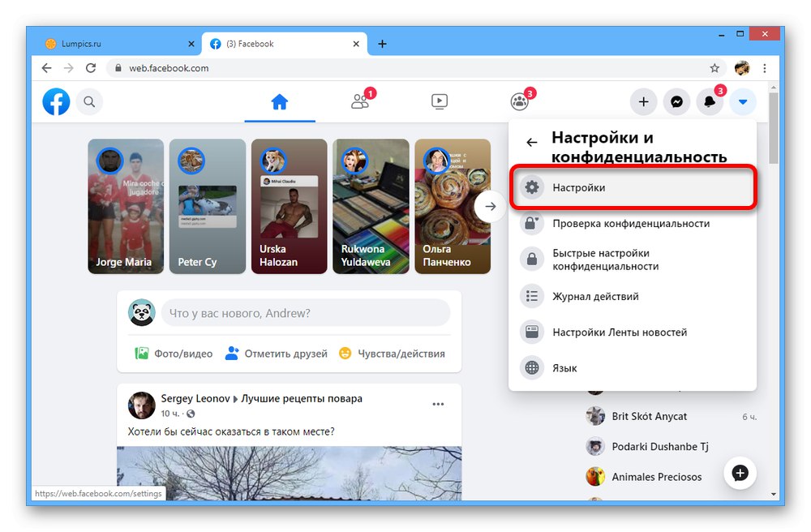The width and height of the screenshot is (811, 532).
Task: Go back with the arrow beside Настройки и конфиденциальность
Action: coord(532,142)
